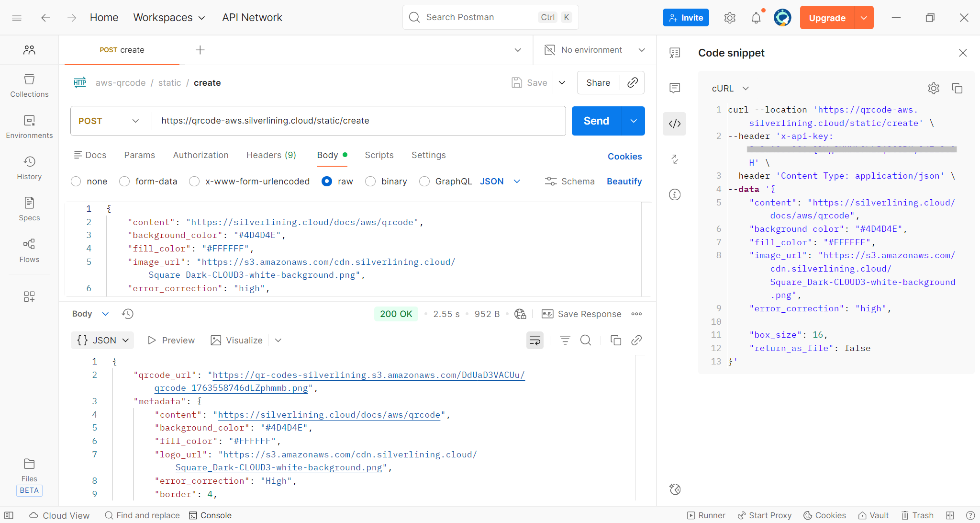Search within the response body

coord(586,340)
